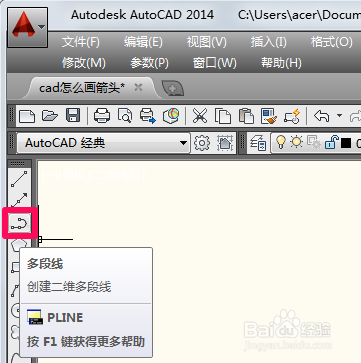Open the 帮助(H) menu
This screenshot has height=363, width=361.
281,63
